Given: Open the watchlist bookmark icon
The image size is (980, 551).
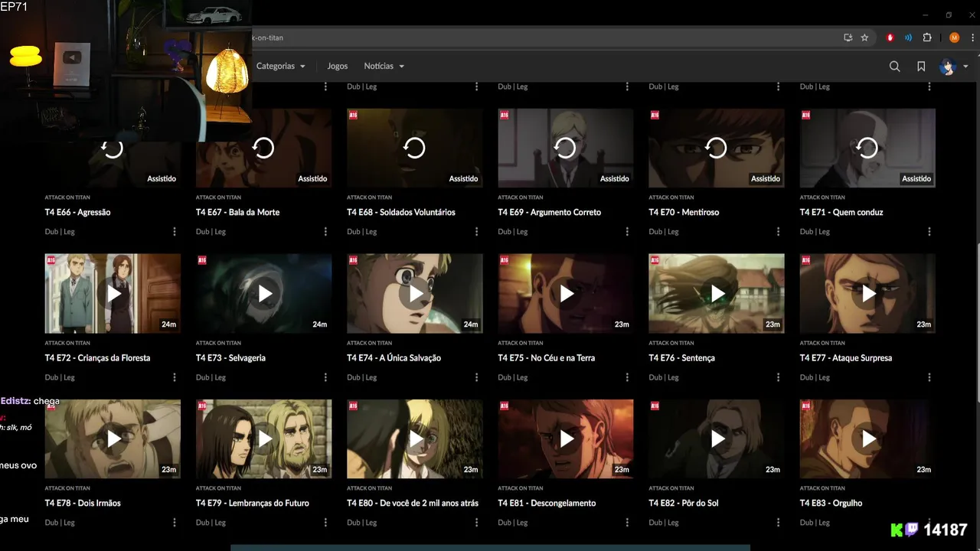Looking at the screenshot, I should click(x=921, y=67).
